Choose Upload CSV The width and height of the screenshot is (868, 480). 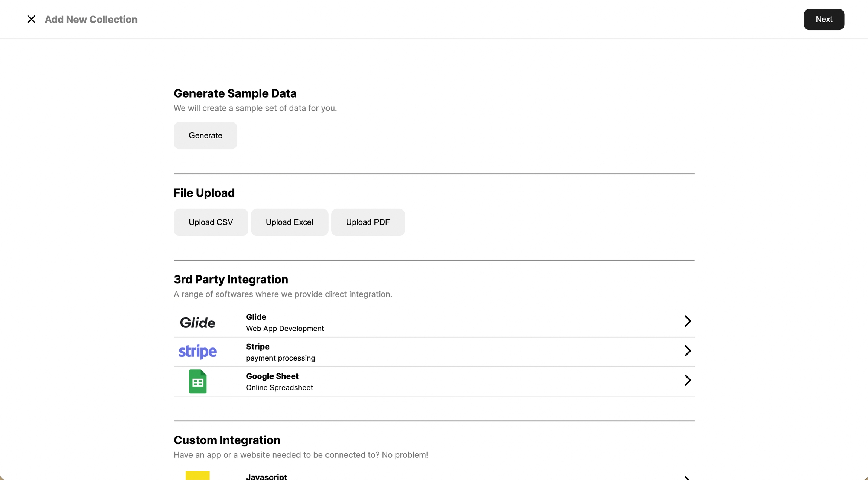[211, 222]
